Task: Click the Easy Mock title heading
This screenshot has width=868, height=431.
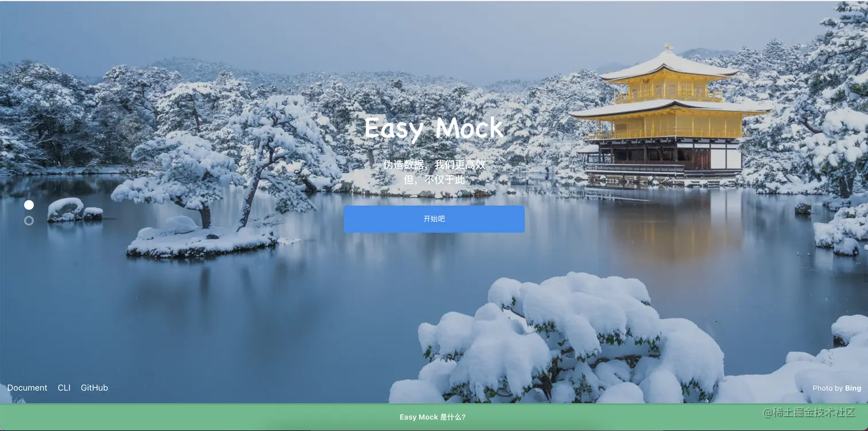Action: (434, 128)
